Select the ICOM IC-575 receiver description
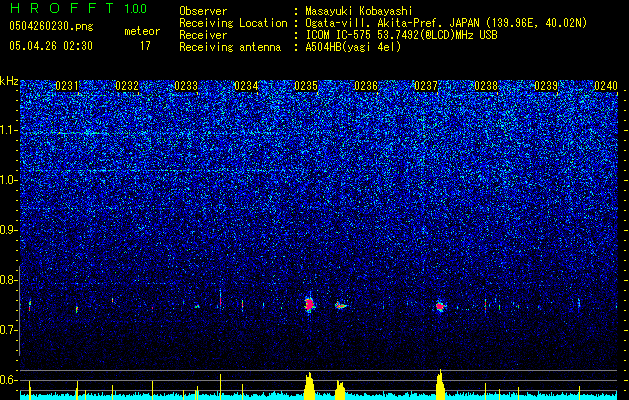 coord(401,35)
